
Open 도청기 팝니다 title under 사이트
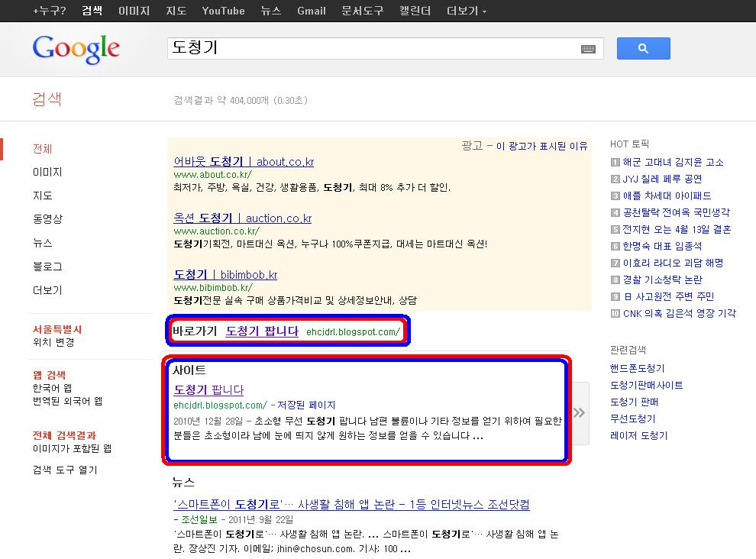point(208,389)
